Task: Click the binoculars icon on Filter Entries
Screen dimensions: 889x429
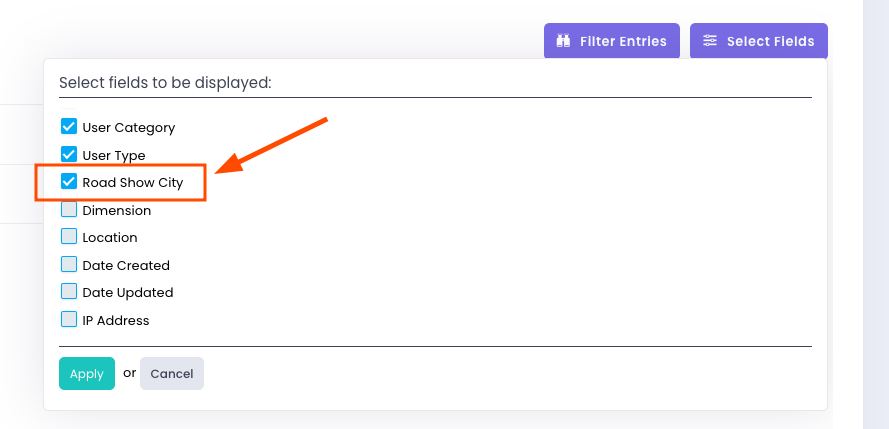Action: 563,41
